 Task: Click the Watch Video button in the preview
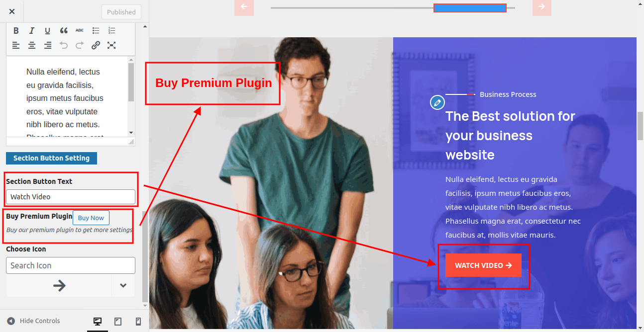click(x=483, y=265)
